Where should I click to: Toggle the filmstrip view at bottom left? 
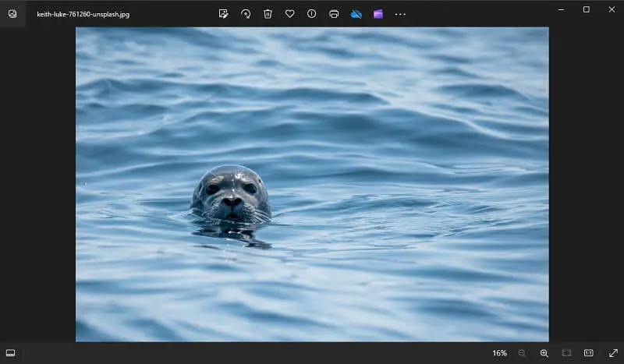point(11,353)
